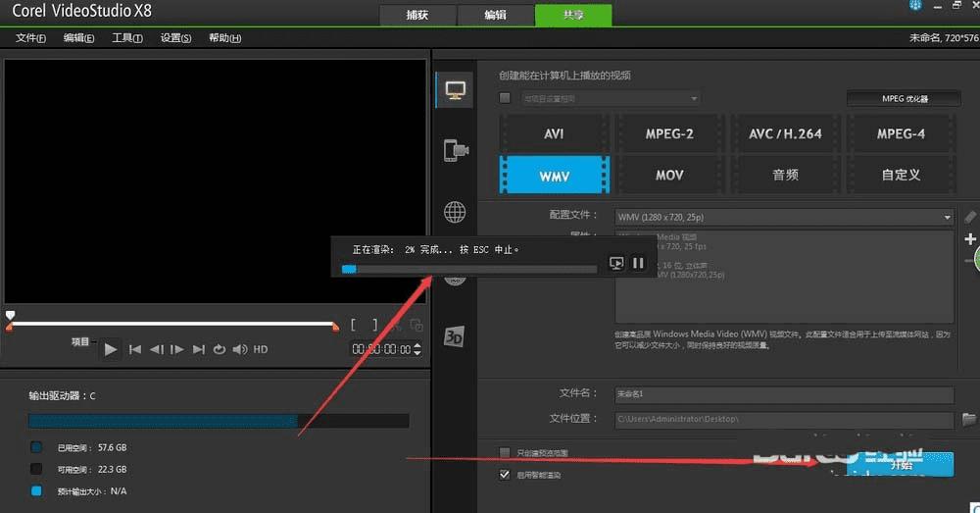The height and width of the screenshot is (513, 980).
Task: Click the left trim marker
Action: click(9, 328)
